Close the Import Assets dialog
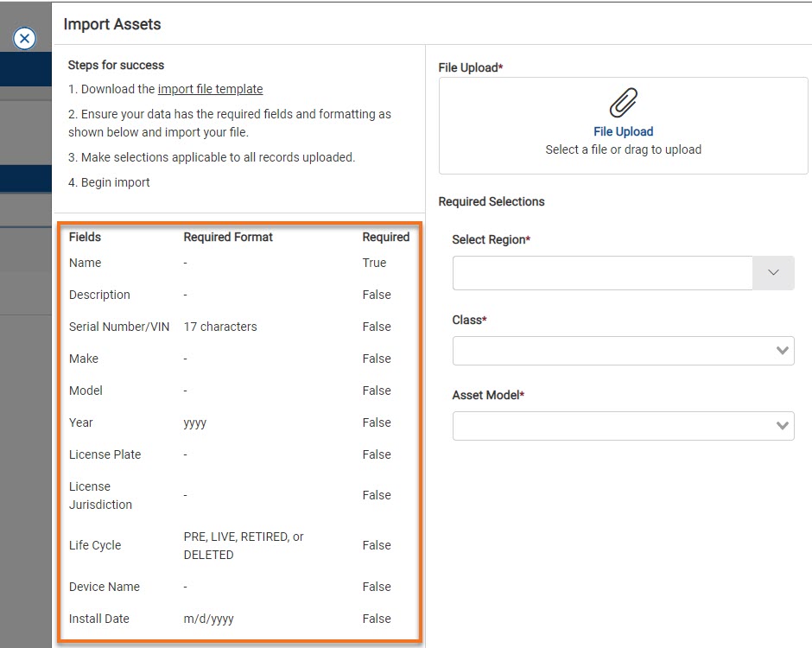812x648 pixels. pyautogui.click(x=25, y=38)
